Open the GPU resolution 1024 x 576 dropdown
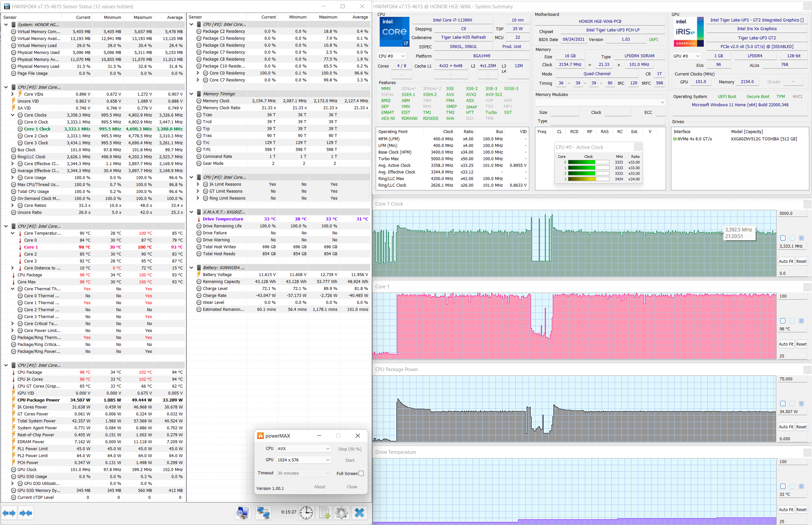Image resolution: width=812 pixels, height=525 pixels. tap(303, 460)
